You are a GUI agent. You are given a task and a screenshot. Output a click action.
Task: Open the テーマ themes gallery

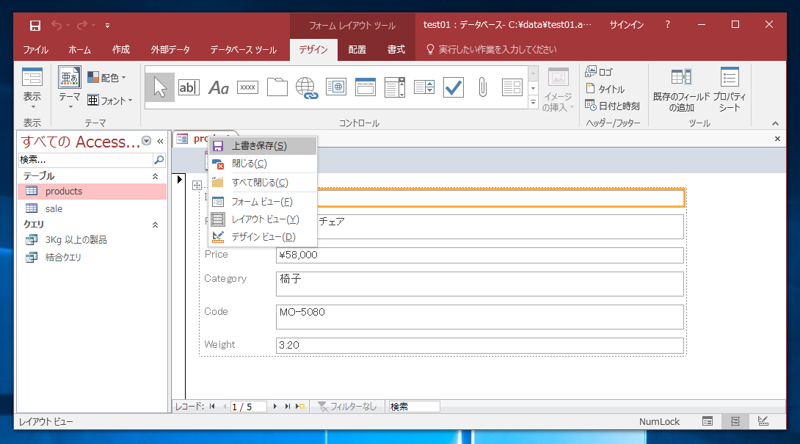tap(69, 88)
